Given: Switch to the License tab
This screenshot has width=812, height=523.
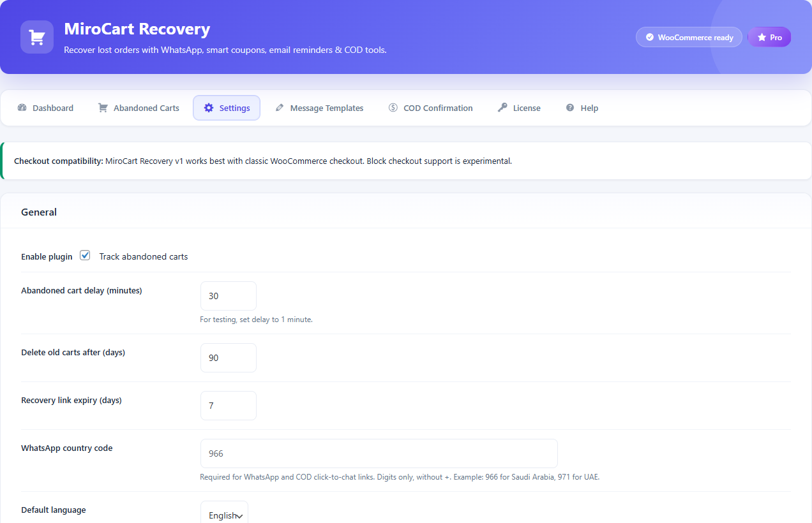Looking at the screenshot, I should click(x=520, y=108).
